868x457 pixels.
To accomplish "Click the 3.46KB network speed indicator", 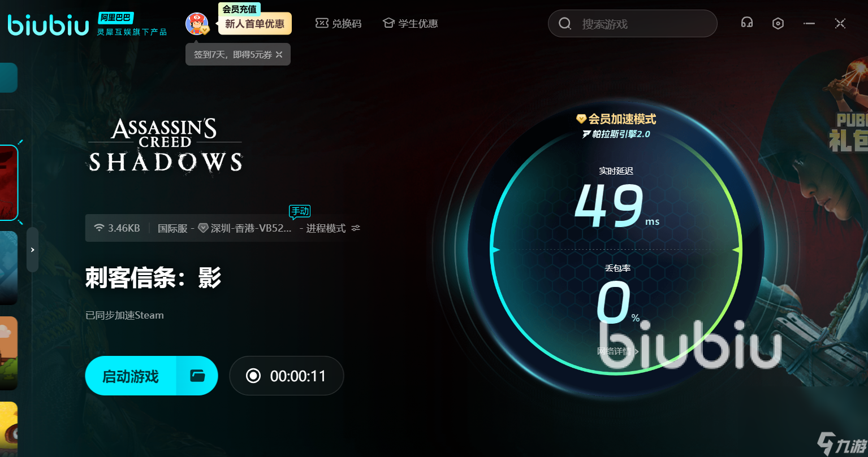I will click(x=117, y=228).
